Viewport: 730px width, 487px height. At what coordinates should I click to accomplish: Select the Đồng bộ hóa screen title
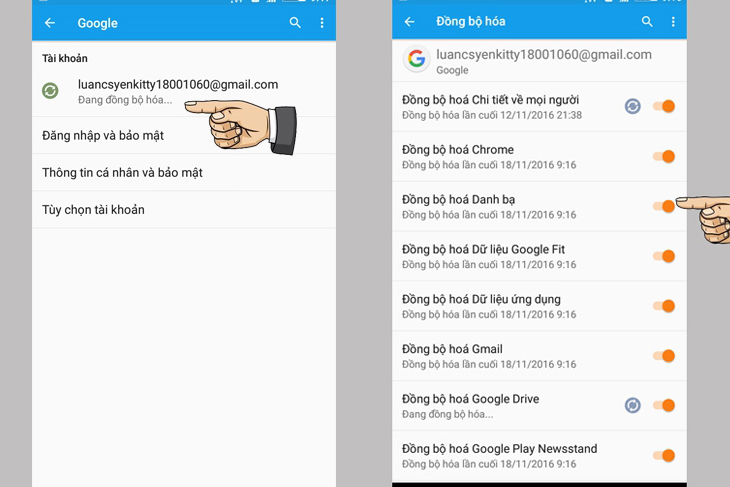tap(470, 21)
